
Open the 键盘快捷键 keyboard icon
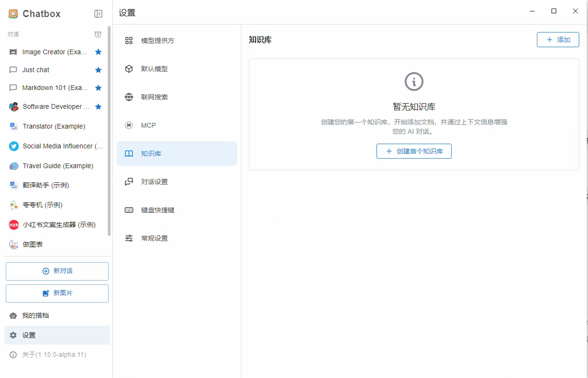coord(129,210)
